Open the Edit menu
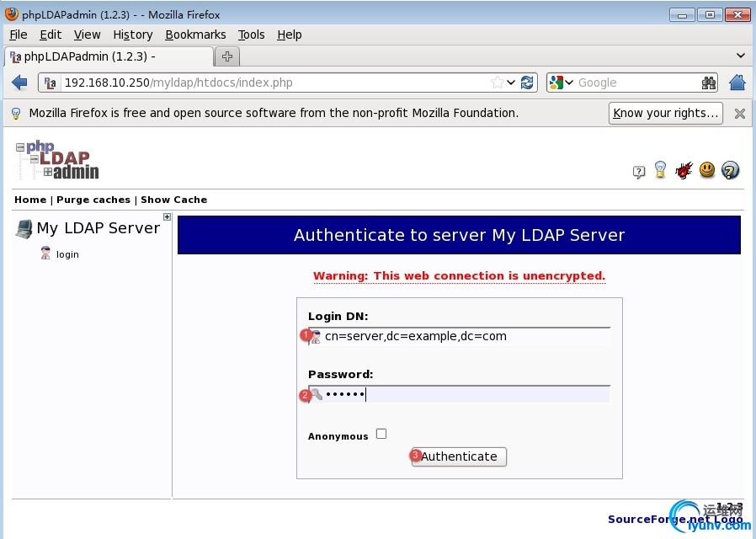 51,35
